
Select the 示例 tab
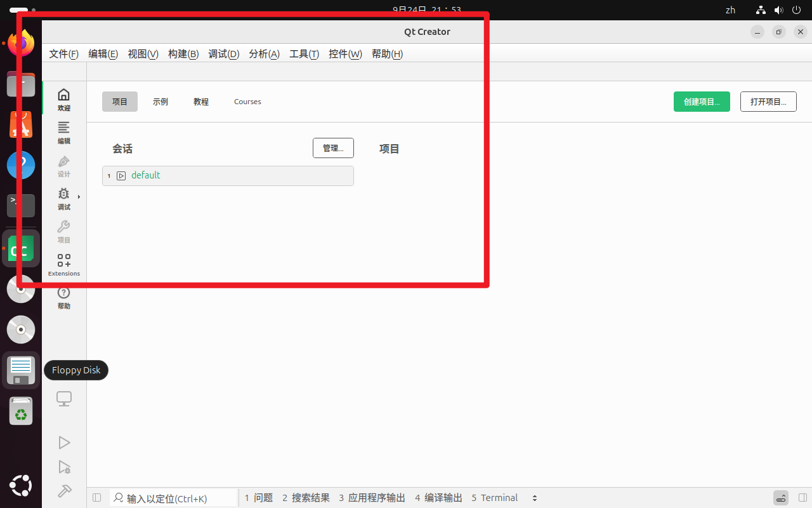pyautogui.click(x=160, y=102)
